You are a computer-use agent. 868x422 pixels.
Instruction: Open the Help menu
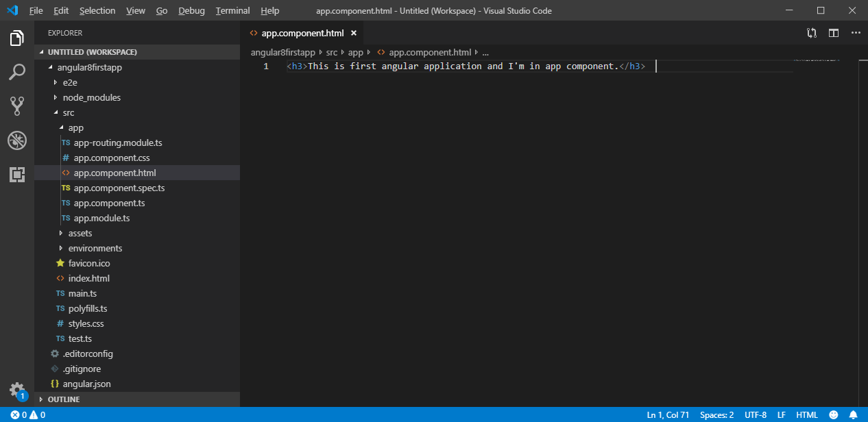(x=270, y=10)
